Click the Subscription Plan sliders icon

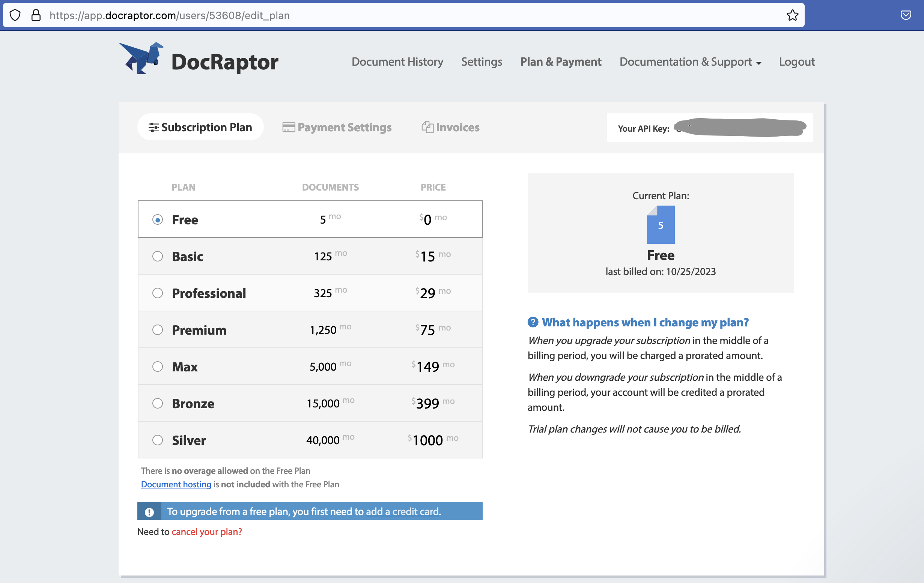click(x=153, y=127)
